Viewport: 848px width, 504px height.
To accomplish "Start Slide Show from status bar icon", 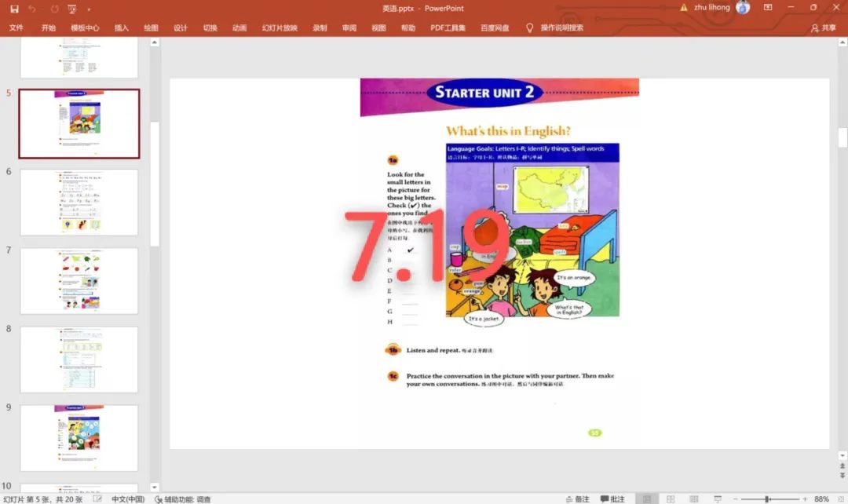I will (x=717, y=499).
